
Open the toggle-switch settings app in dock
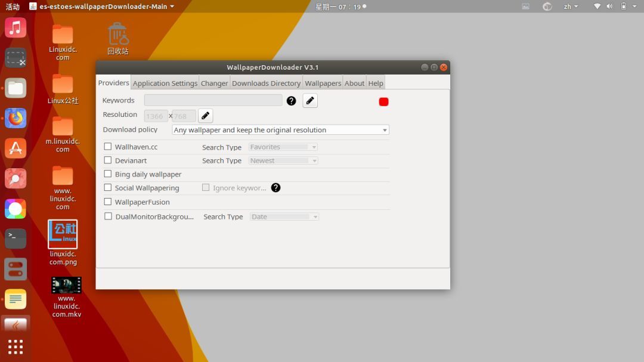16,269
